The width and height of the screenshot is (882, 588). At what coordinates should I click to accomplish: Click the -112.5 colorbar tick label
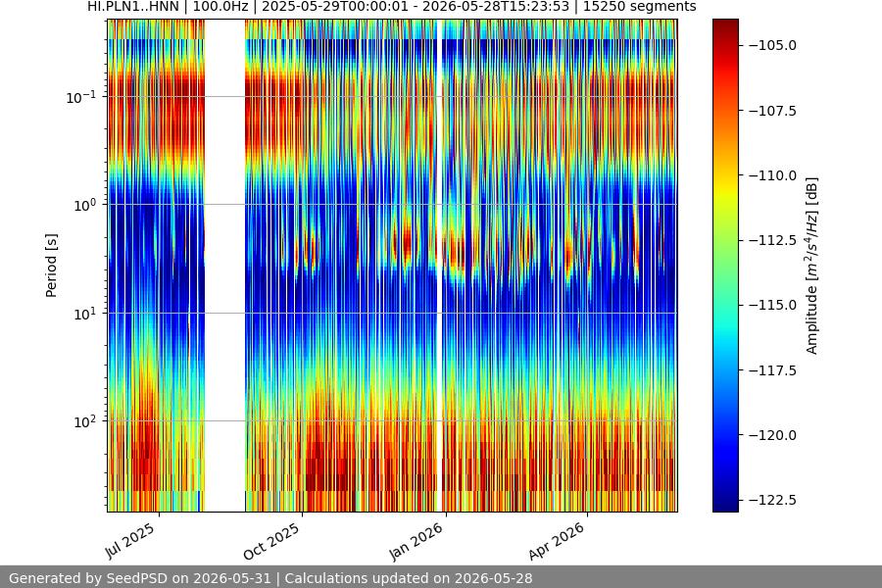(x=773, y=240)
